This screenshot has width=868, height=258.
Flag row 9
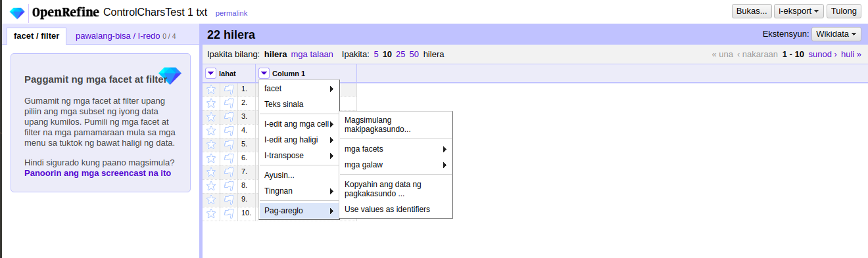pyautogui.click(x=229, y=200)
